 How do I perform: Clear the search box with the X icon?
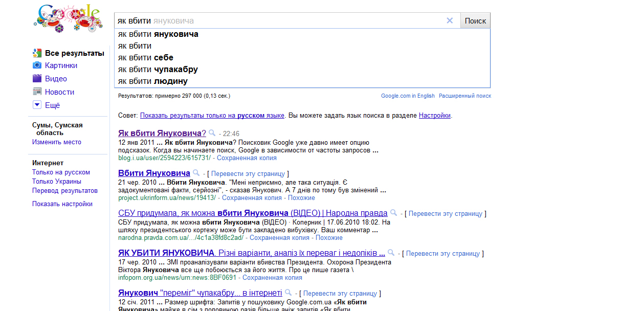450,20
